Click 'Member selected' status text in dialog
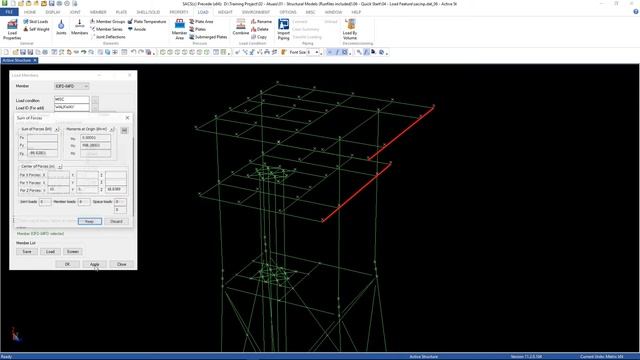The image size is (640, 360). coord(40,234)
